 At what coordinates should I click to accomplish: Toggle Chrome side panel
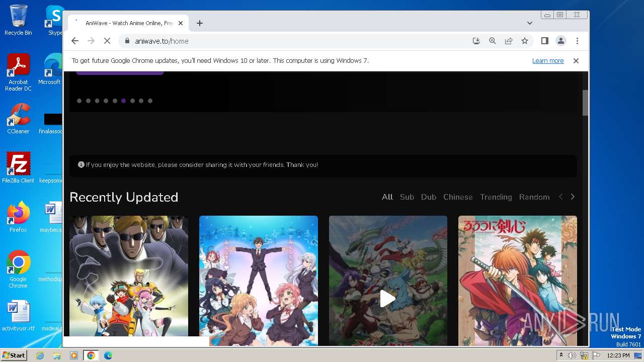[545, 41]
